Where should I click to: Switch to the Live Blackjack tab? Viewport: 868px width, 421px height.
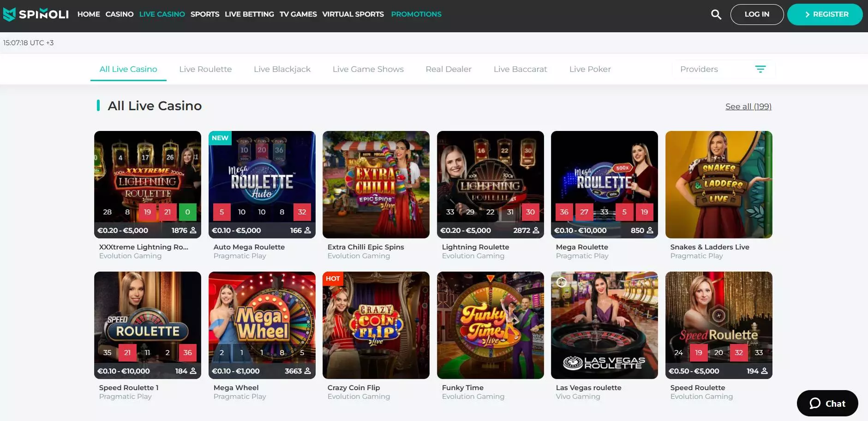click(x=282, y=69)
